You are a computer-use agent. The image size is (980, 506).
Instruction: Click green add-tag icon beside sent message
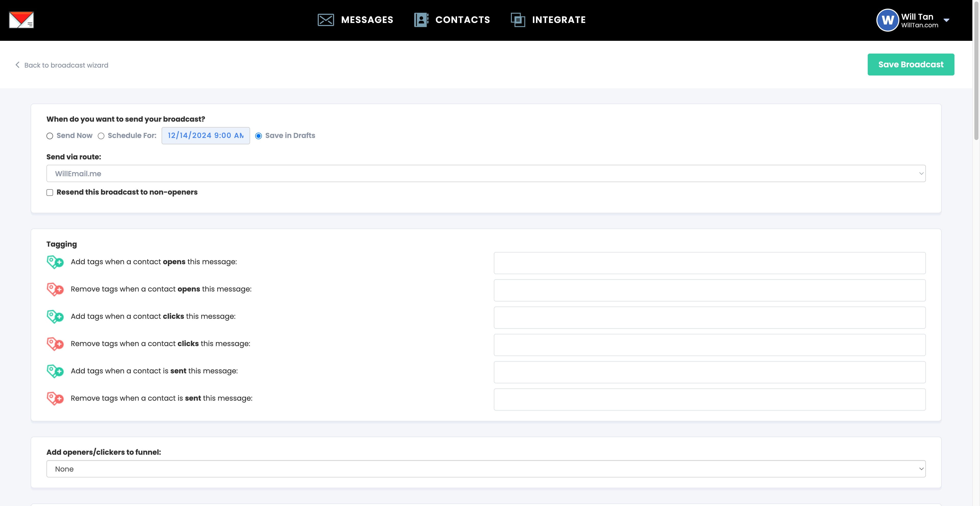[55, 371]
